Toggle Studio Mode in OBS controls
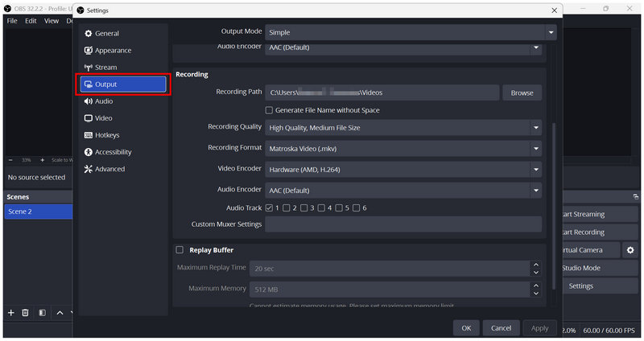Image resolution: width=644 pixels, height=341 pixels. click(x=600, y=268)
